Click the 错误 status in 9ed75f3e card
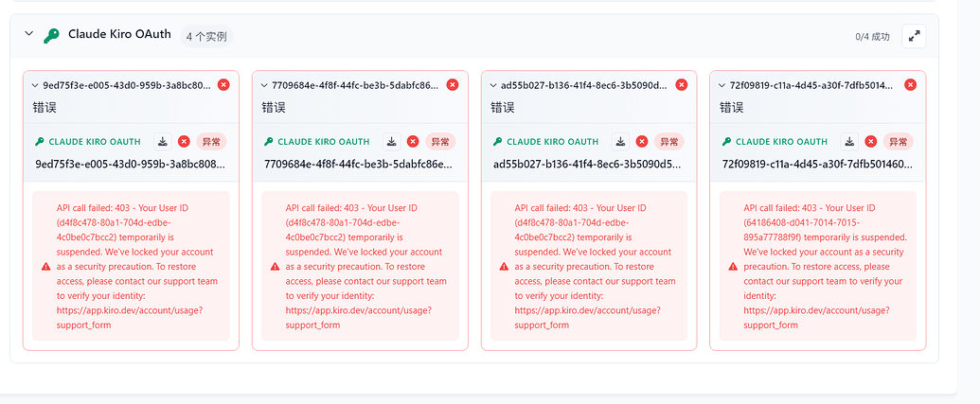The height and width of the screenshot is (404, 980). [x=45, y=108]
